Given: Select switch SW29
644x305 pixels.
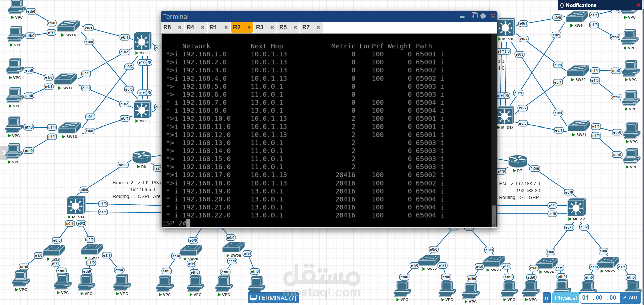Looking at the screenshot, I should pyautogui.click(x=234, y=247).
